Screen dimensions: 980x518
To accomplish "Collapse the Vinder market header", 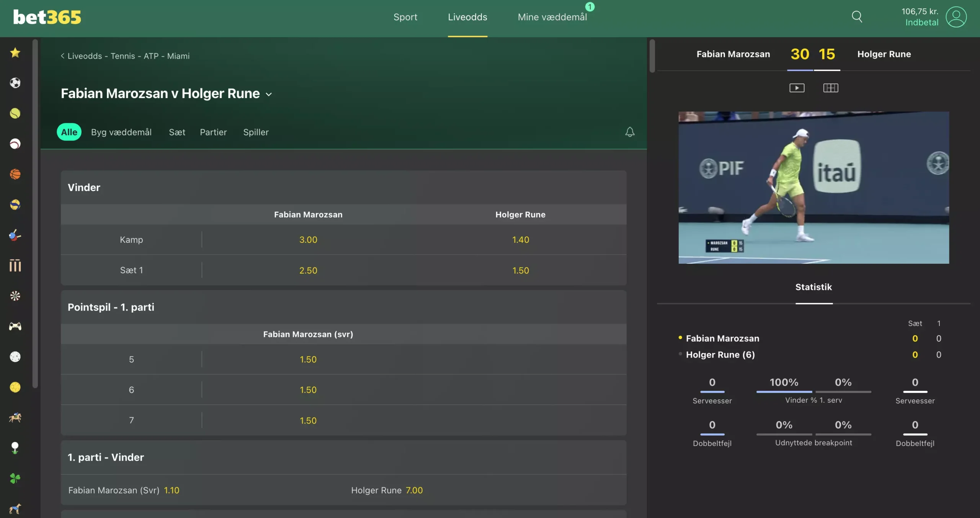I will (343, 187).
